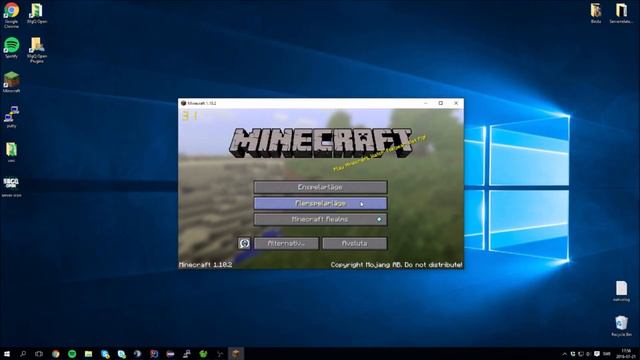640x360 pixels.
Task: Switch to Spotify in the taskbar
Action: tap(72, 354)
